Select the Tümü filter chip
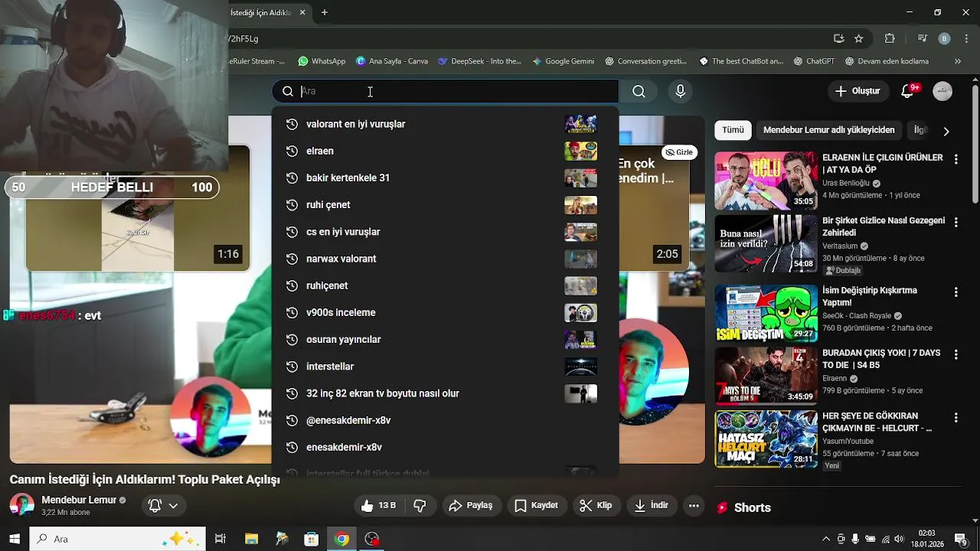This screenshot has height=551, width=980. pos(733,130)
